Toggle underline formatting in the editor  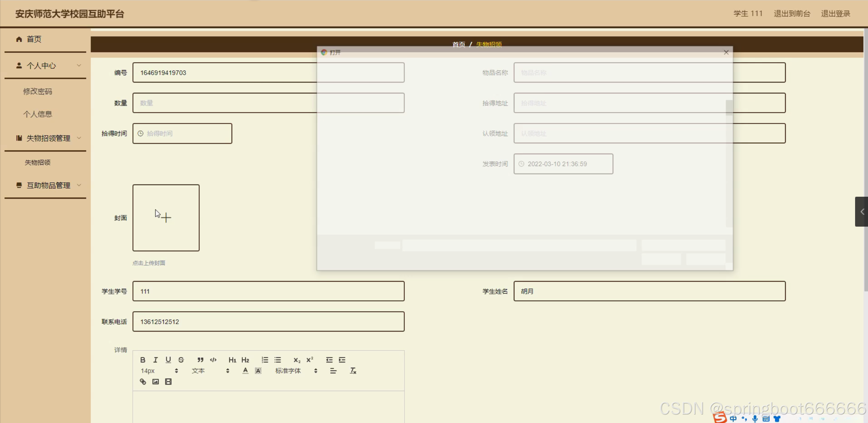click(x=168, y=360)
